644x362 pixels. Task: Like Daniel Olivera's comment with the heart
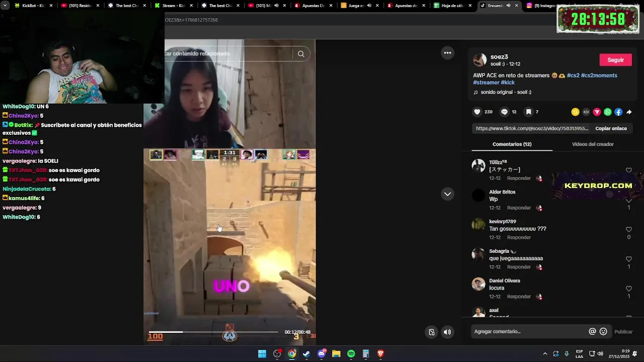coord(629,289)
